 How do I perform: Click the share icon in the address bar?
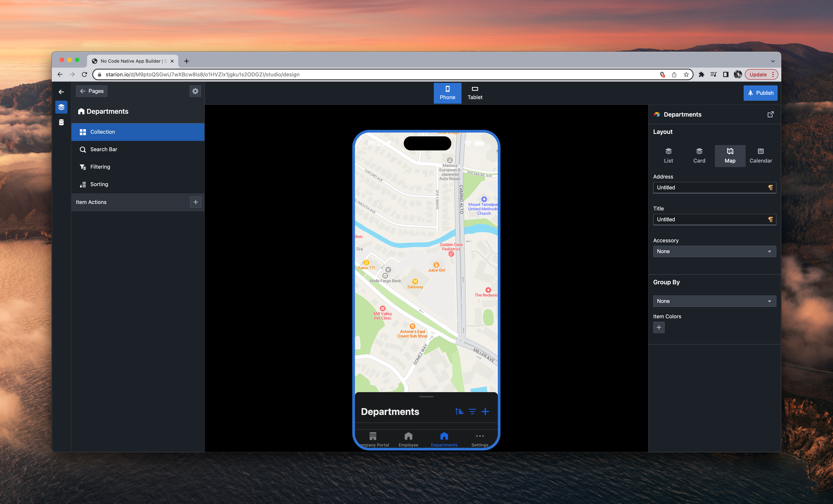[674, 74]
